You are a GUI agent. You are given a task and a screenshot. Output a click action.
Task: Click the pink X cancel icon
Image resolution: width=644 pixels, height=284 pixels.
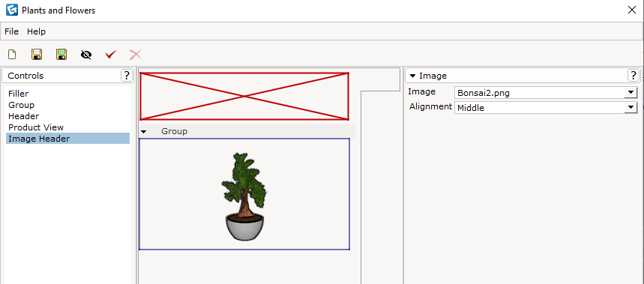click(136, 55)
